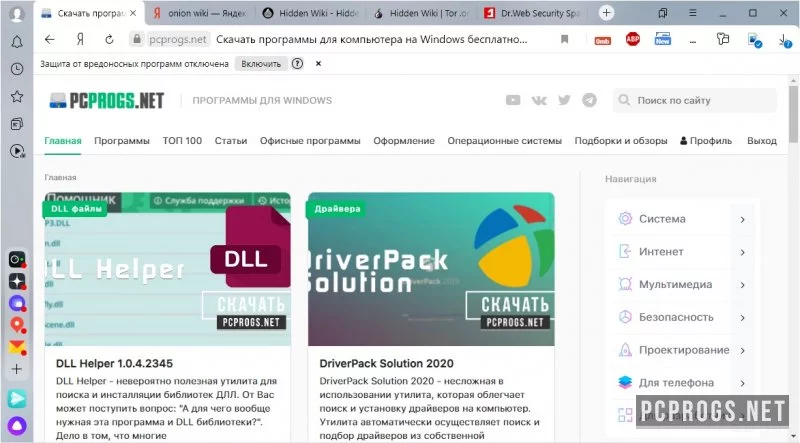
Task: Launch Yandex Maps pin icon in sidebar
Action: tap(17, 325)
